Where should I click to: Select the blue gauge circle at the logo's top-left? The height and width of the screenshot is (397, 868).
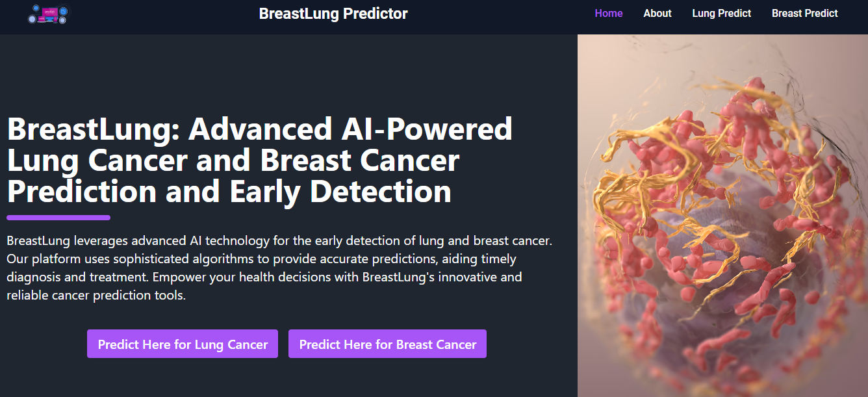[36, 8]
